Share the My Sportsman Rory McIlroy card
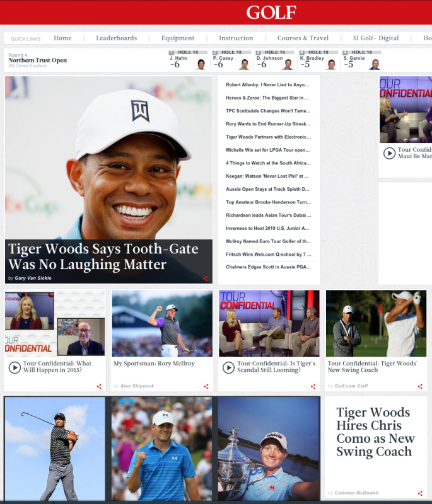Image resolution: width=432 pixels, height=504 pixels. pos(206,386)
